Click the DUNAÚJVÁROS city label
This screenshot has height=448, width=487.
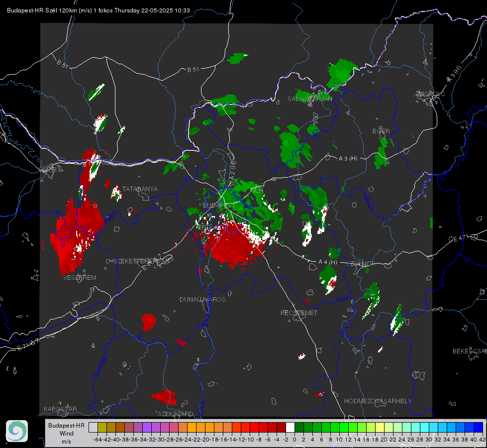[202, 299]
